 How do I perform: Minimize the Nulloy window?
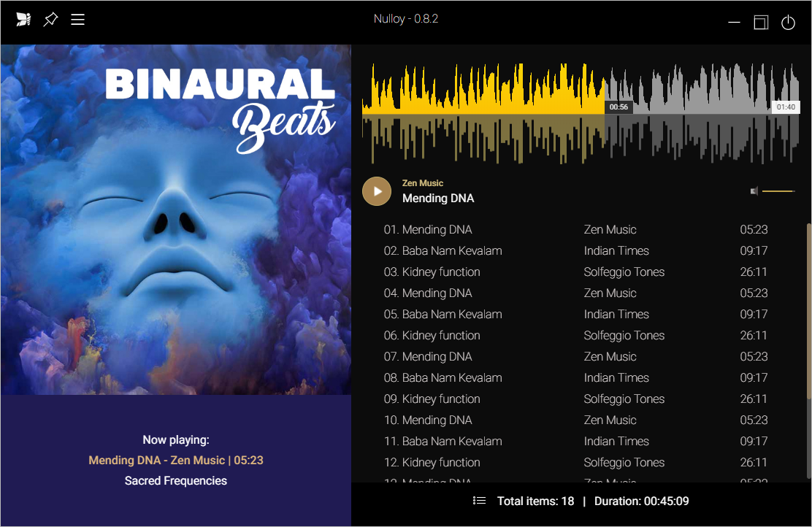(x=734, y=22)
